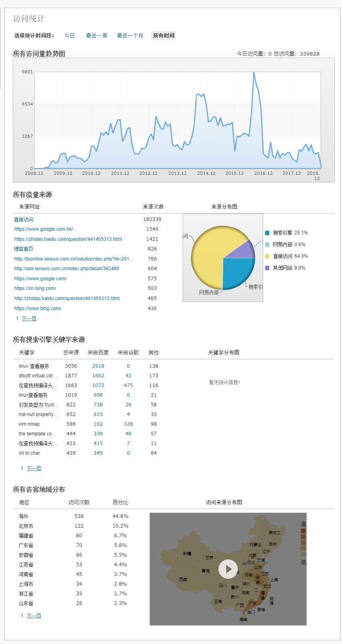Click the 44.8% overseas percentage

tap(120, 516)
